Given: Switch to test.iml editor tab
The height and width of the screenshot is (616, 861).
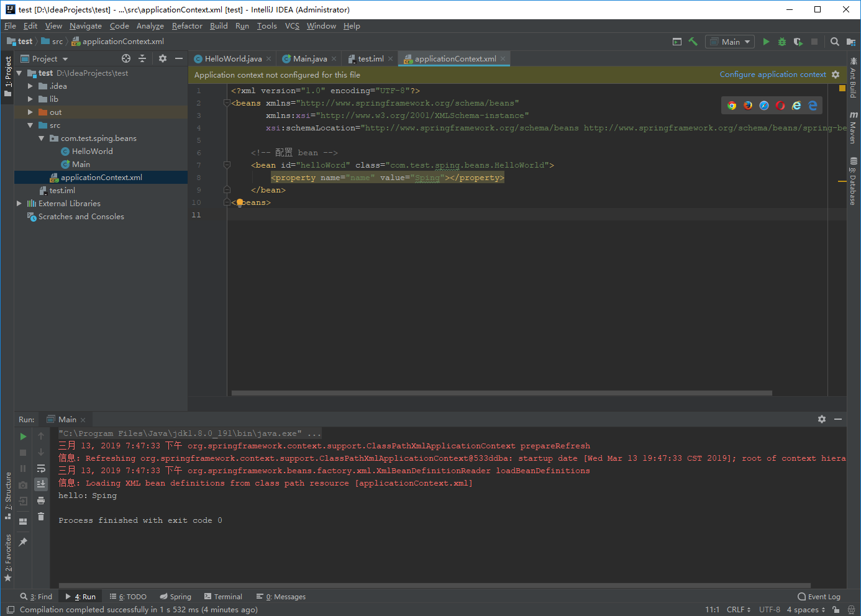Looking at the screenshot, I should [x=371, y=59].
